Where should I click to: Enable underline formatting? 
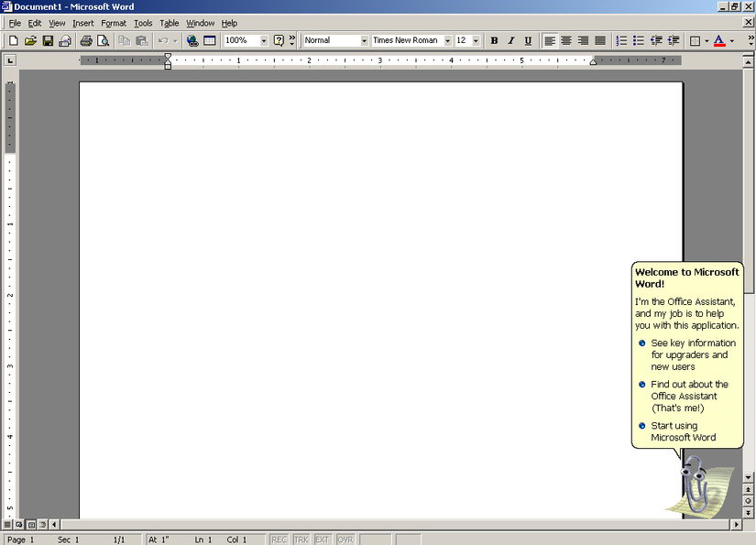(528, 40)
